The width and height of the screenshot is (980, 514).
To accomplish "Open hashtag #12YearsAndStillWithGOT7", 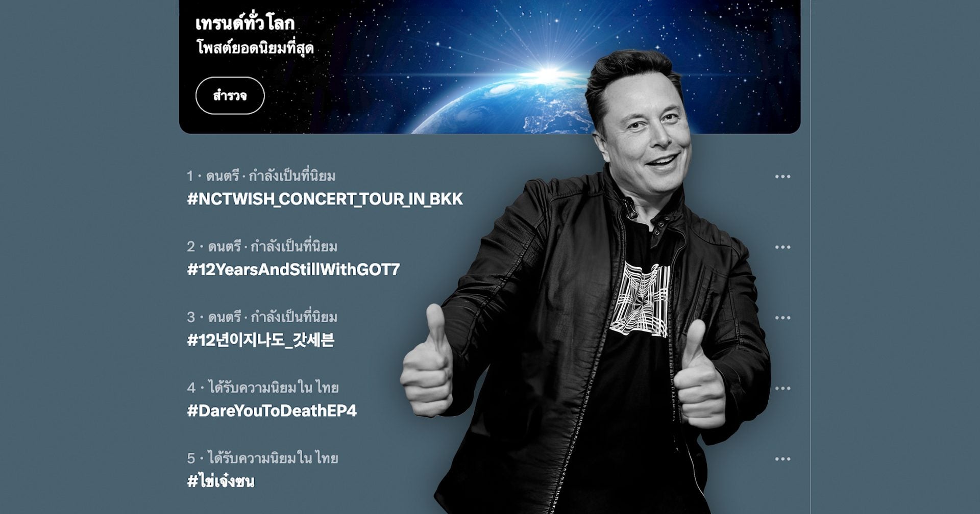I will coord(293,269).
